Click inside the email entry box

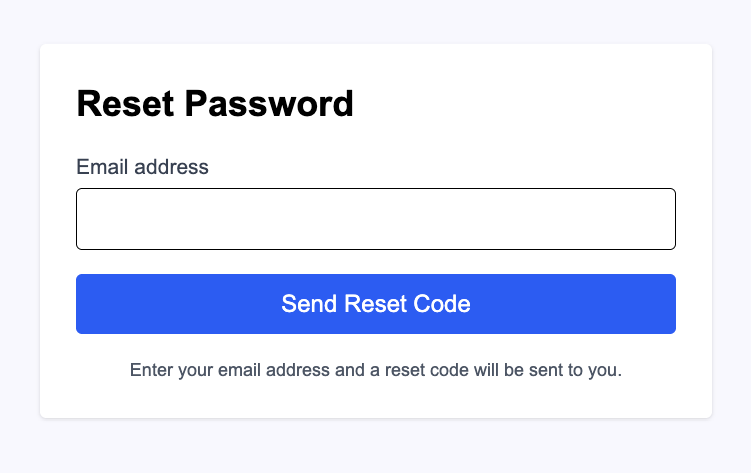(375, 219)
